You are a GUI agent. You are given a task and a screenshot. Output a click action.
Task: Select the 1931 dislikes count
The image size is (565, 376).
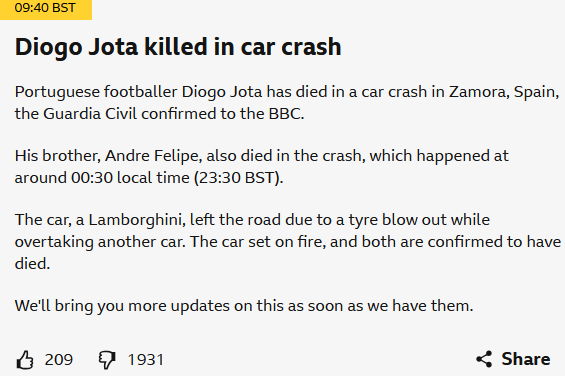point(146,360)
